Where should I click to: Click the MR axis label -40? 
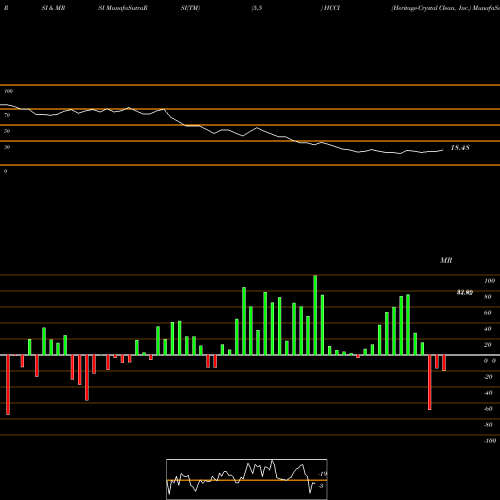488,393
